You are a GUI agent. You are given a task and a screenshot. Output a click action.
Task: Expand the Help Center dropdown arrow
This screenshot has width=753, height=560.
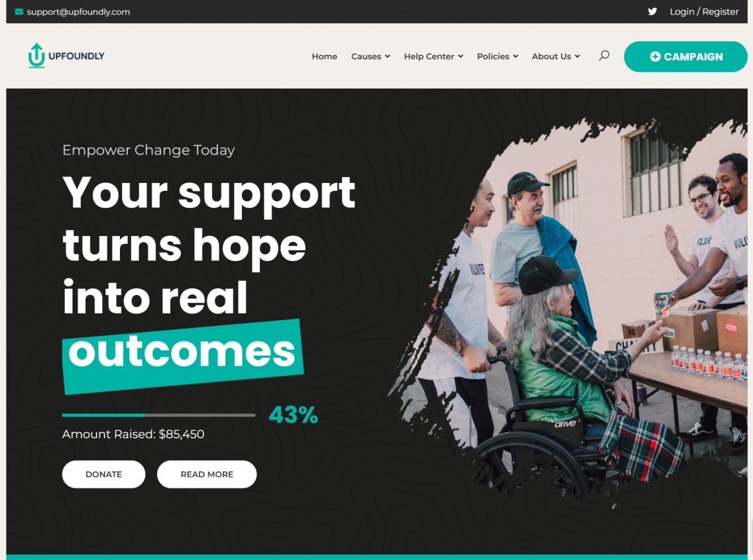[461, 56]
